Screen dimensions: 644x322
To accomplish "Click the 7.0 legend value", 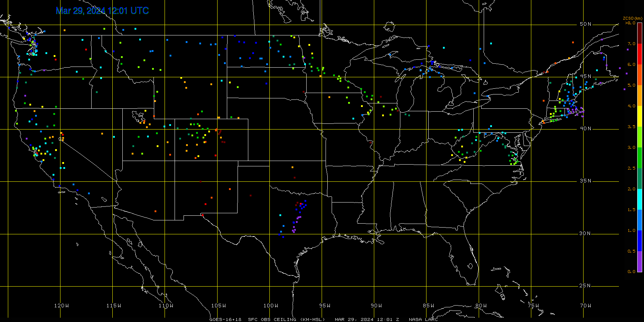I will pos(631,44).
